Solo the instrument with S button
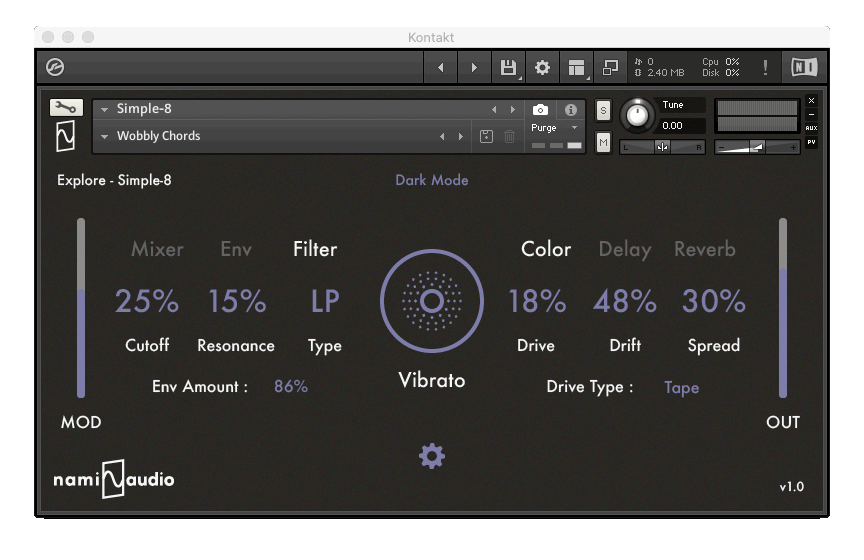This screenshot has width=864, height=560. pyautogui.click(x=603, y=111)
